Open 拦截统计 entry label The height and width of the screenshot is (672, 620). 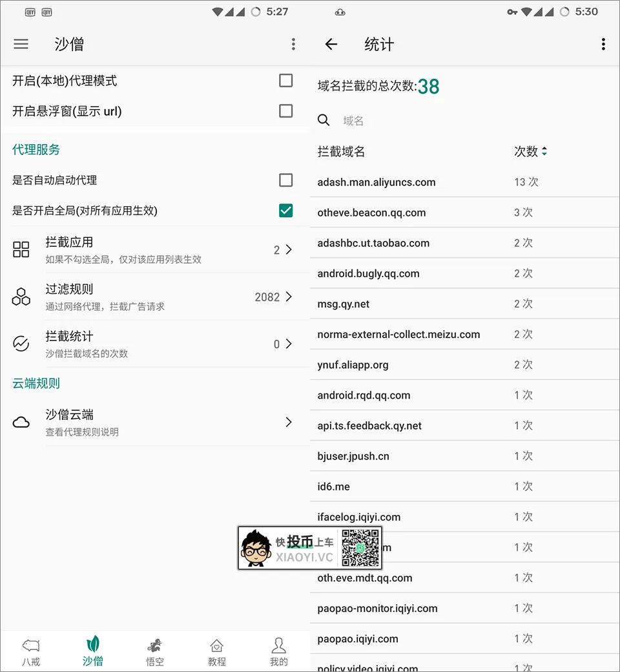point(69,337)
